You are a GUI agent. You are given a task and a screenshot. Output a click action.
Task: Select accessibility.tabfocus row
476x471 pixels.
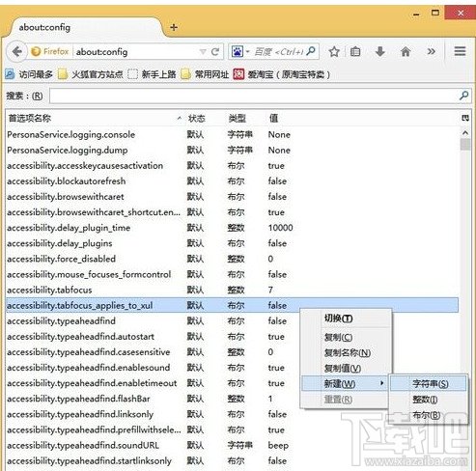click(x=232, y=290)
